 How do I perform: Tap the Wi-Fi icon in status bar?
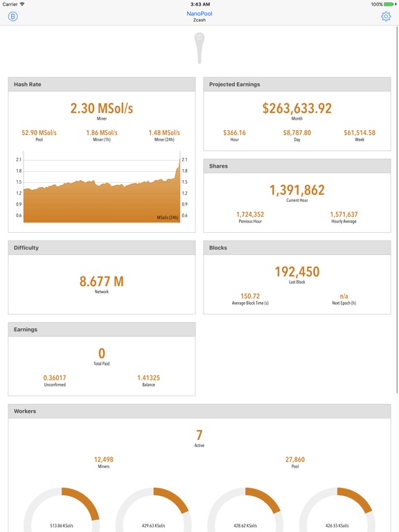[22, 4]
